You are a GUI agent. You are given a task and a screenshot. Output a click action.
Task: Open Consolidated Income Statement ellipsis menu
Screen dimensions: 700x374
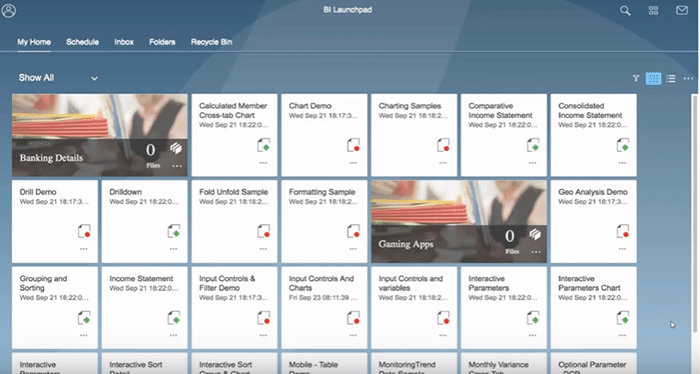point(623,163)
